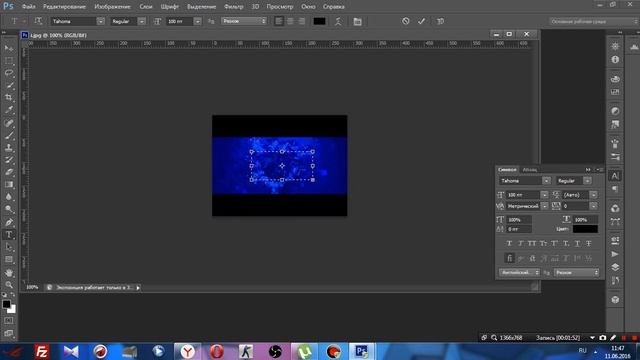The width and height of the screenshot is (640, 360).
Task: Open the Файл menu
Action: point(28,7)
